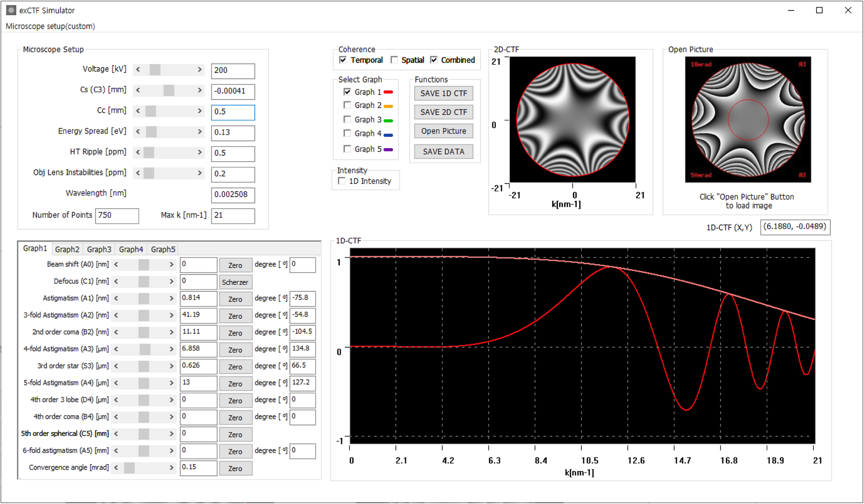Click the Open Picture button
This screenshot has width=864, height=504.
444,131
